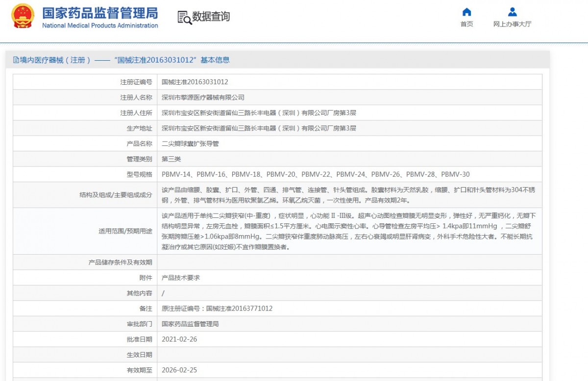Click the 数据查询 magnifier document icon
588x381 pixels.
[x=184, y=17]
